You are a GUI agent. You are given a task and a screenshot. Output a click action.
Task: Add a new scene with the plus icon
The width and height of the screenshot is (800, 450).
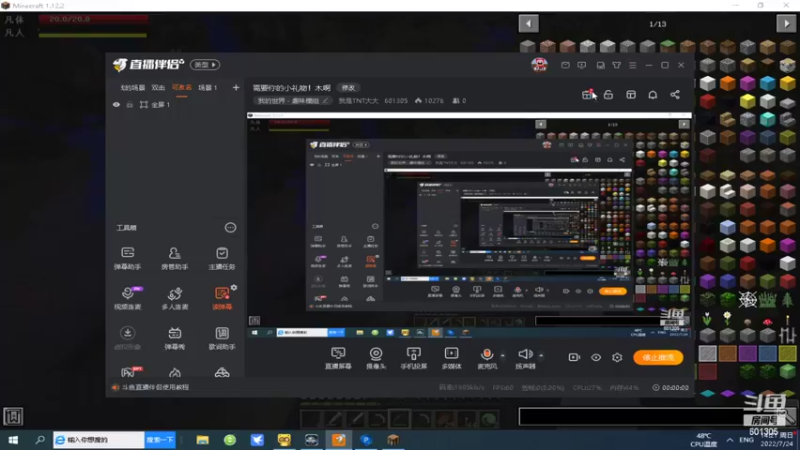click(x=236, y=88)
